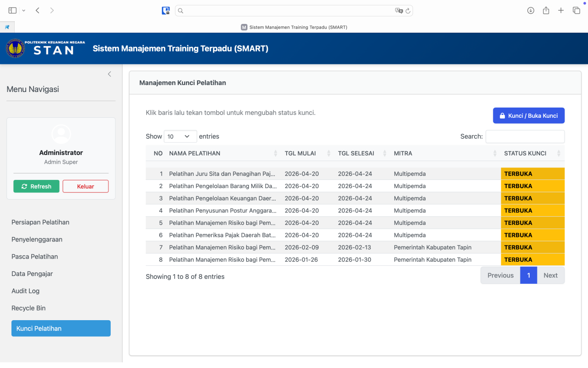Click the red Keluar button
This screenshot has height=368, width=588.
[85, 186]
